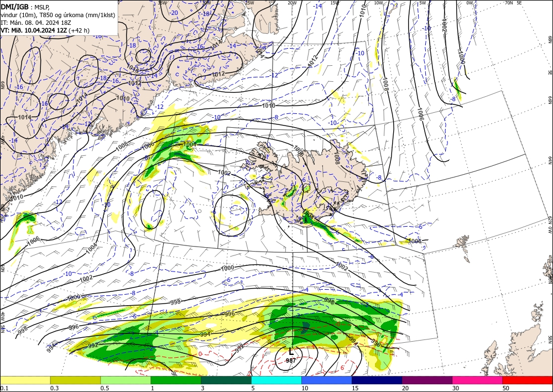Click the '15' legend scale value
The width and height of the screenshot is (553, 392).
tap(355, 388)
